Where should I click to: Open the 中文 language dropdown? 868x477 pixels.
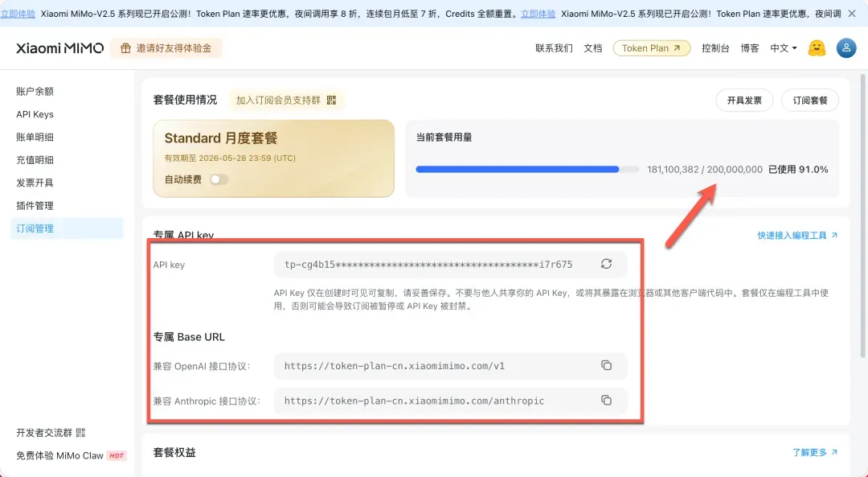[x=784, y=48]
